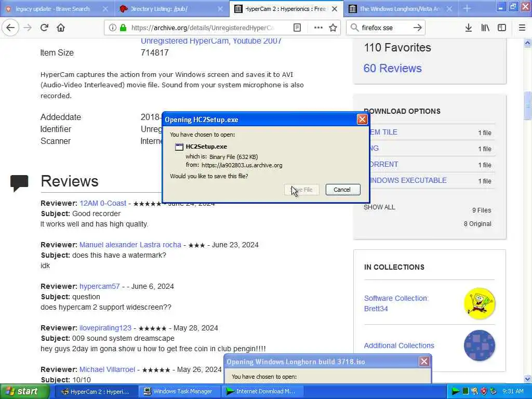Open reviewer ilovepirating123 profile
The width and height of the screenshot is (532, 399).
105,328
